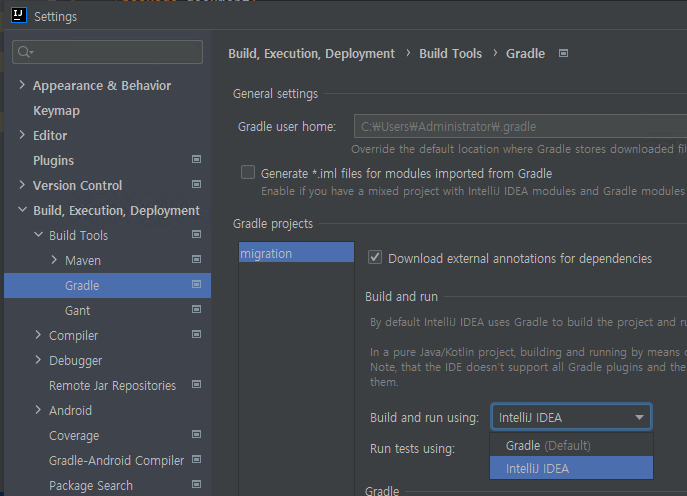Screen dimensions: 687x496
Task: Click Gradle user home path field
Action: point(521,127)
